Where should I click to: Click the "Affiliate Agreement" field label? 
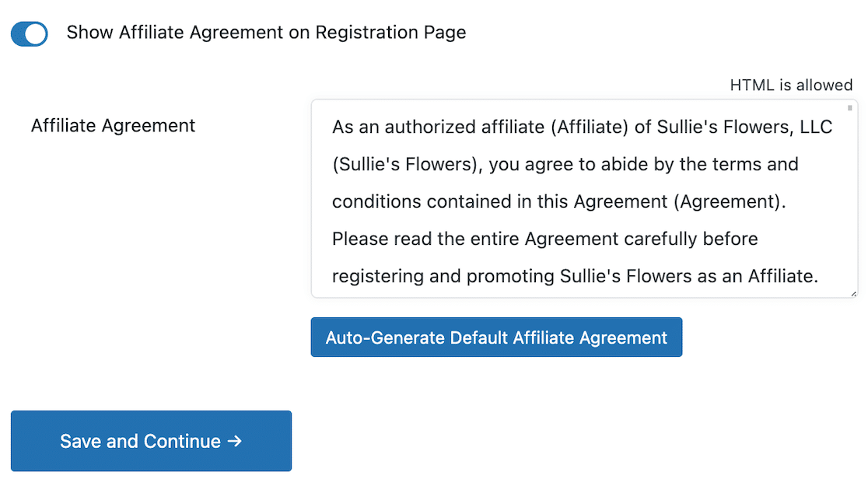113,125
